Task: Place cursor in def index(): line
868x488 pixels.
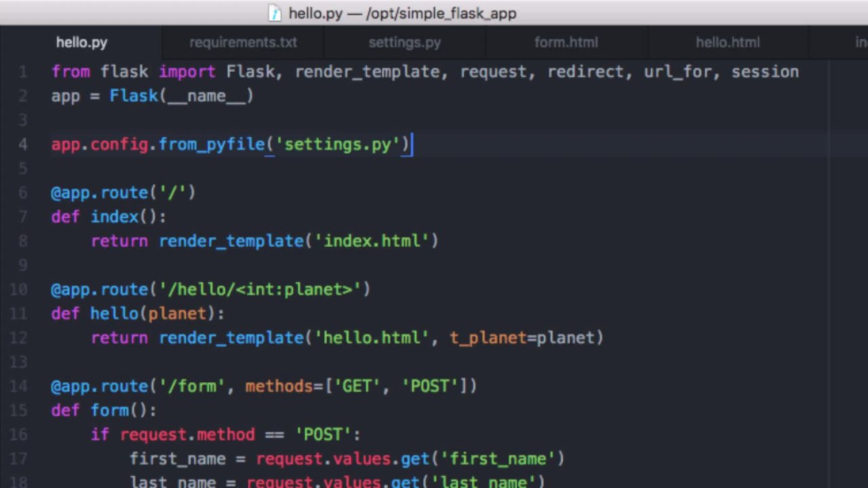Action: 108,217
